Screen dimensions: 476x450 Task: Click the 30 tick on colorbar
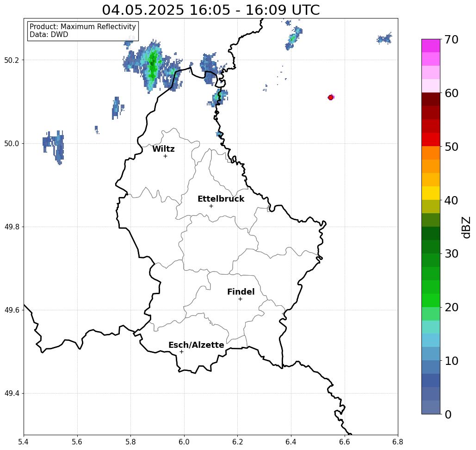[451, 254]
